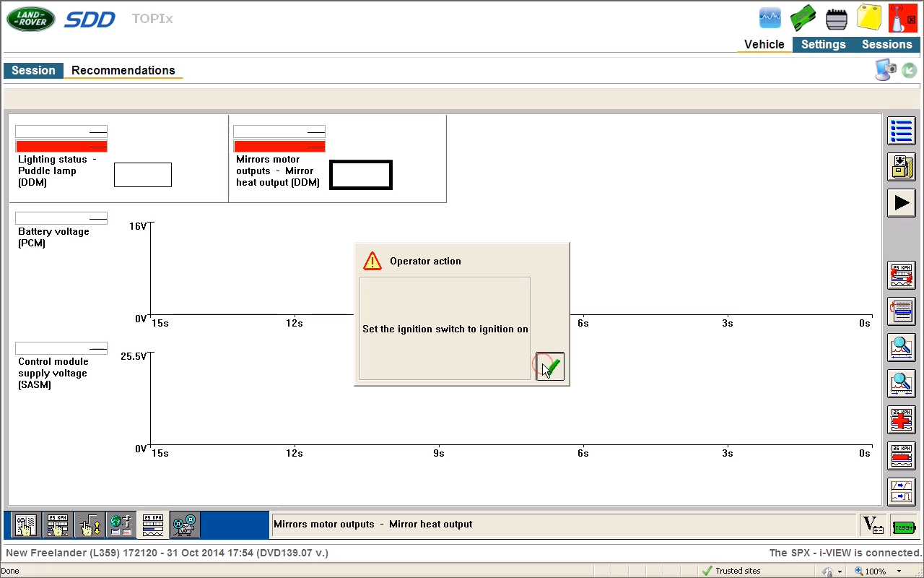
Task: Click the green vehicle interface device icon
Action: tap(803, 18)
